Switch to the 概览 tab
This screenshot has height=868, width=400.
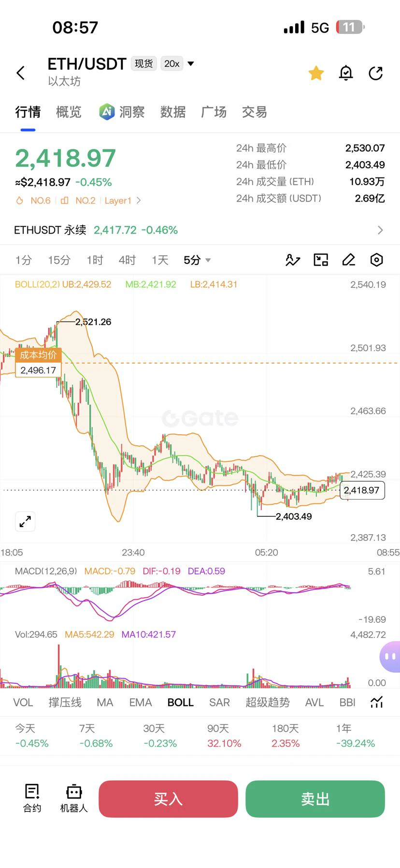click(x=69, y=112)
